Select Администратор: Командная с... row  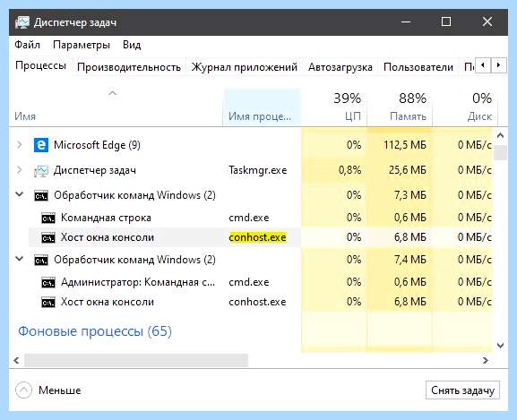pyautogui.click(x=251, y=282)
